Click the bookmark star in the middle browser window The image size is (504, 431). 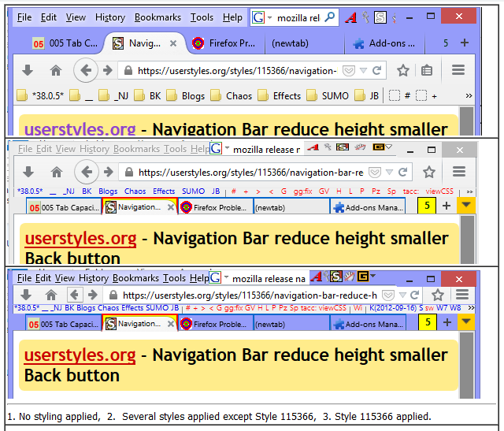(428, 172)
